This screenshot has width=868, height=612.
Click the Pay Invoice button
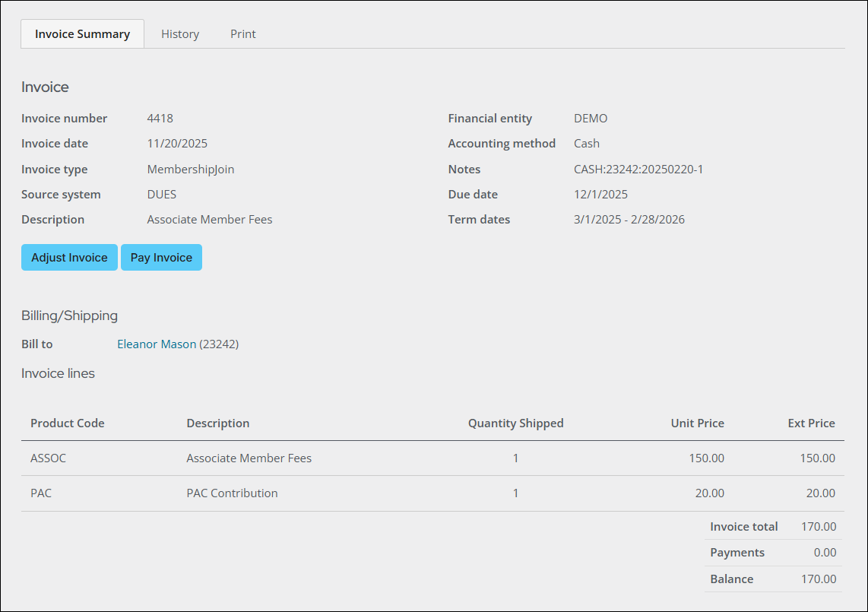[x=161, y=257]
